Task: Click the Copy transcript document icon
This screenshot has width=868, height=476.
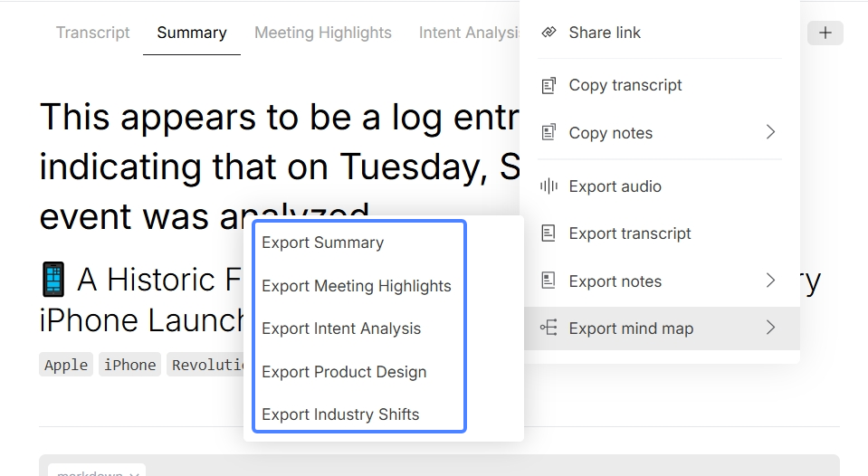Action: [x=548, y=85]
